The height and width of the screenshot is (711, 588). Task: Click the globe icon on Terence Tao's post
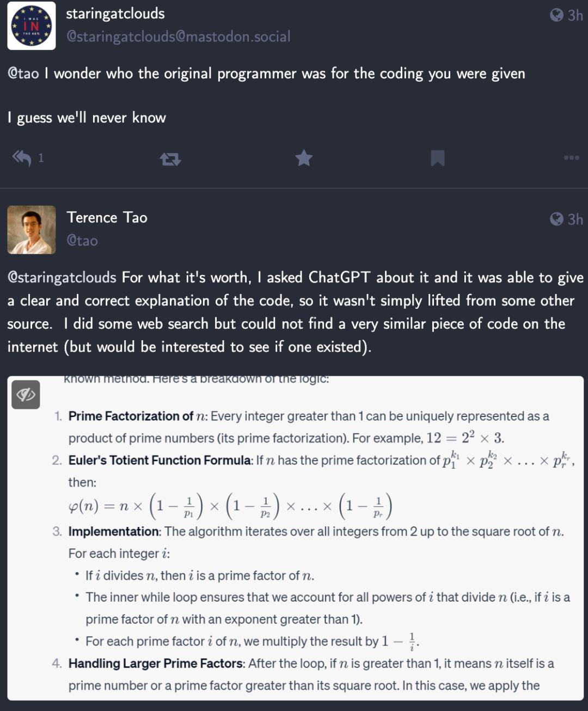tap(556, 219)
